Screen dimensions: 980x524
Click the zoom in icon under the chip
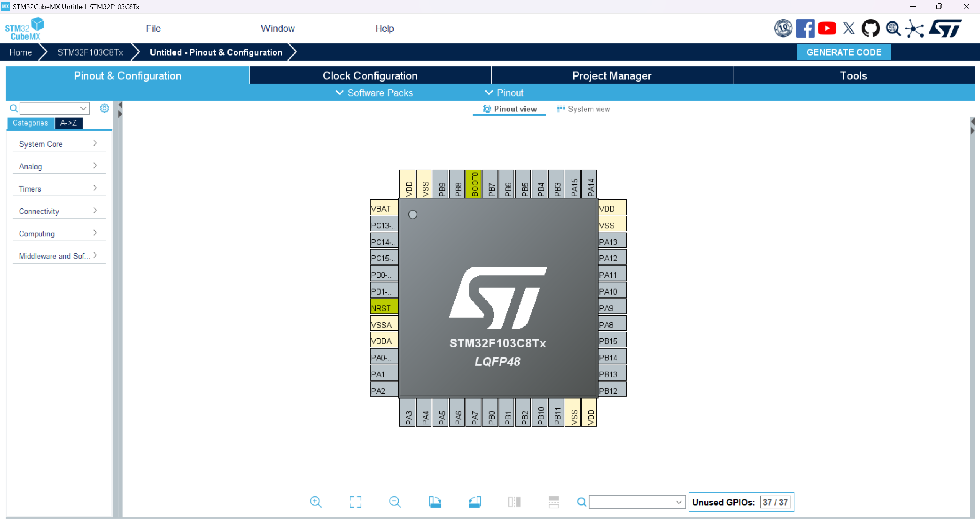(x=315, y=502)
